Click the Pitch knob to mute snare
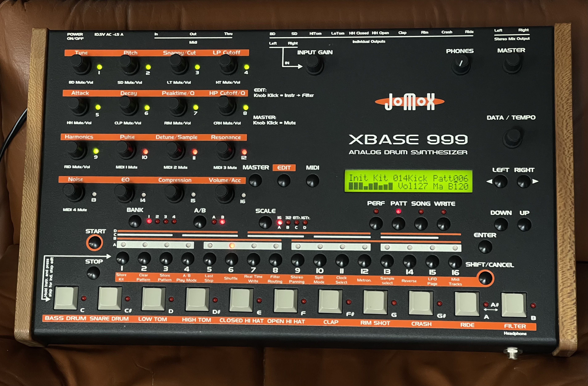 pos(129,64)
